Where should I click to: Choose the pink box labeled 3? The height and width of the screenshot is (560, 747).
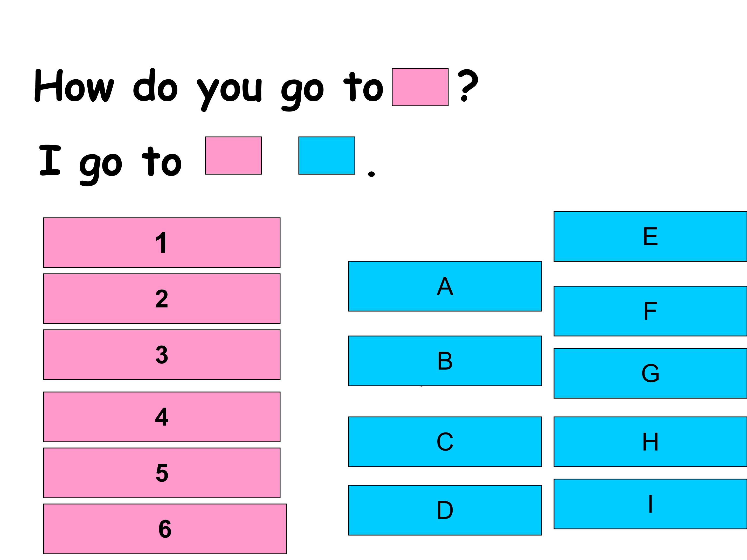coord(162,354)
